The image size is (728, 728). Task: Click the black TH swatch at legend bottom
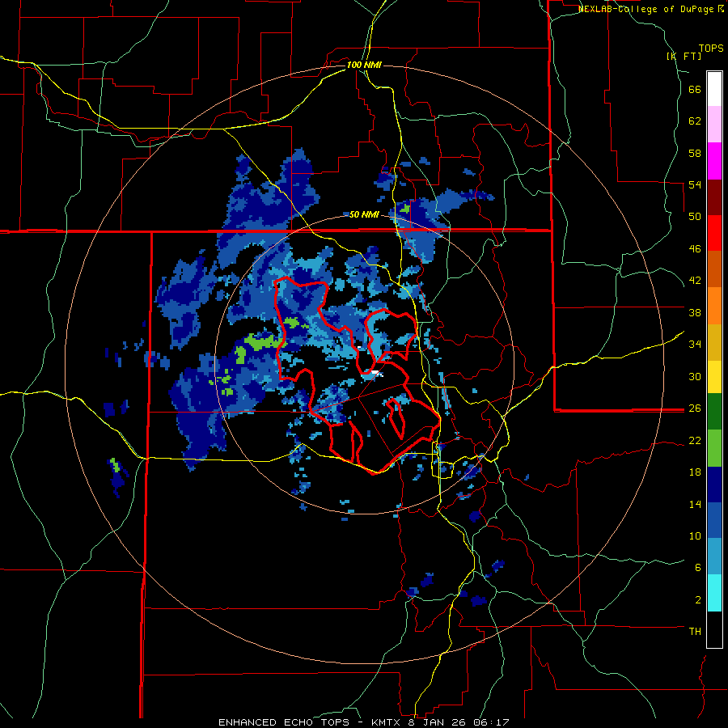click(x=714, y=629)
